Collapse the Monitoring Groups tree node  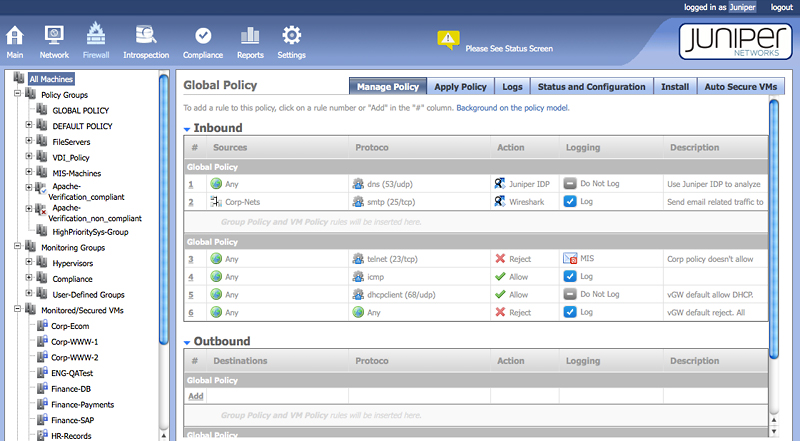tap(17, 247)
